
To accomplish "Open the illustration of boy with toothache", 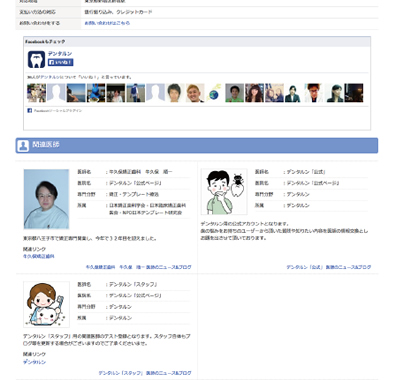I will pyautogui.click(x=224, y=192).
